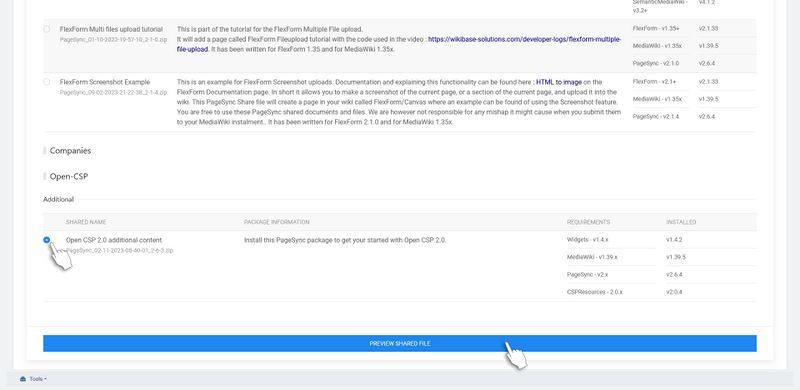
Task: Click the MediaWiki - v1.39.x requirement
Action: (592, 257)
